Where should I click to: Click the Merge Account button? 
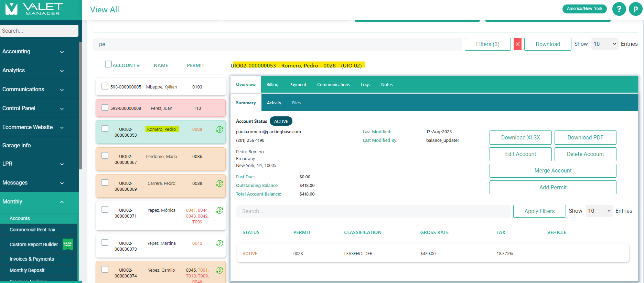pyautogui.click(x=552, y=171)
